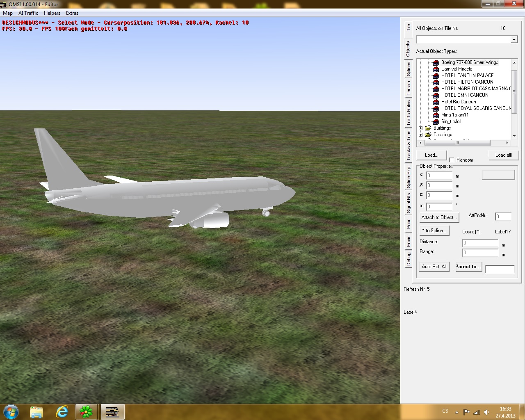Viewport: 525px width, 420px height.
Task: Click the Carnival Miracle house icon
Action: tap(436, 69)
